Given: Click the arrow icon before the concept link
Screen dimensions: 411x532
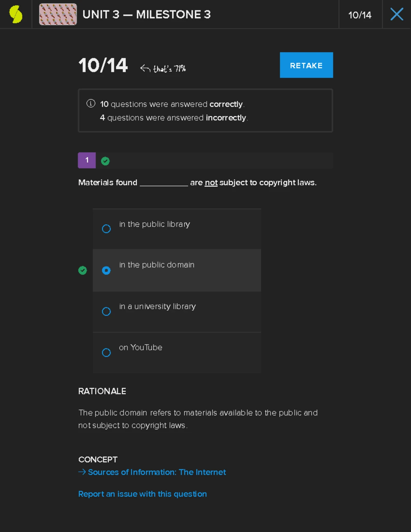Looking at the screenshot, I should click(x=82, y=472).
